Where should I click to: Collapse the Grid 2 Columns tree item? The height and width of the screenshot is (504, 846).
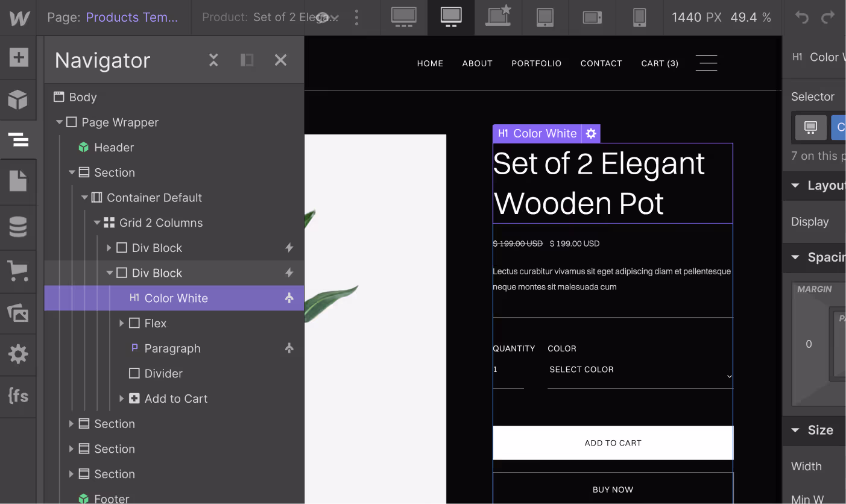pos(97,222)
